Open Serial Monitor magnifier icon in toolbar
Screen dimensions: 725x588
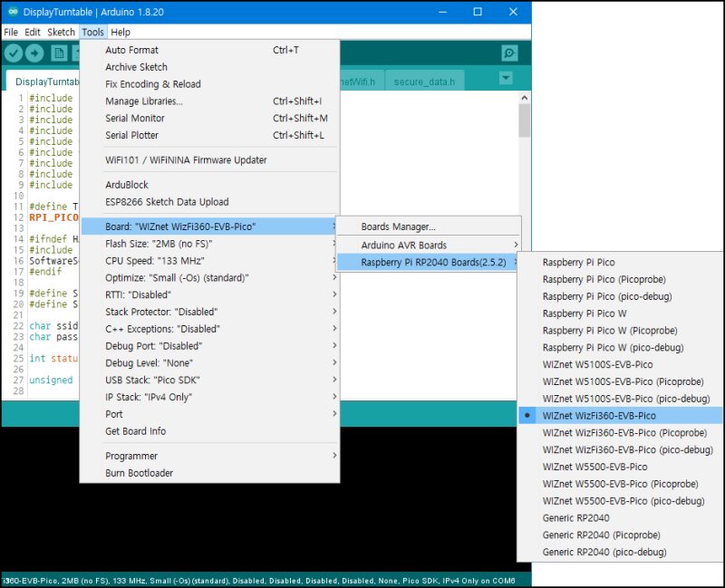click(x=509, y=53)
